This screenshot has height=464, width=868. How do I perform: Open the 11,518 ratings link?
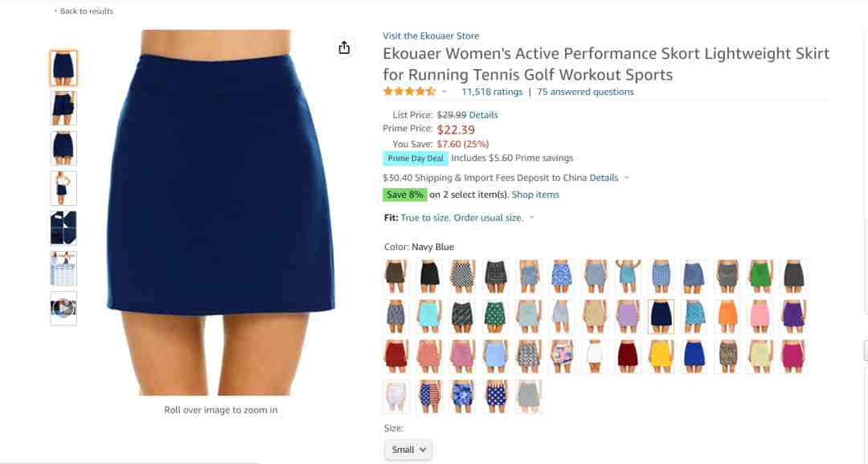(x=492, y=92)
